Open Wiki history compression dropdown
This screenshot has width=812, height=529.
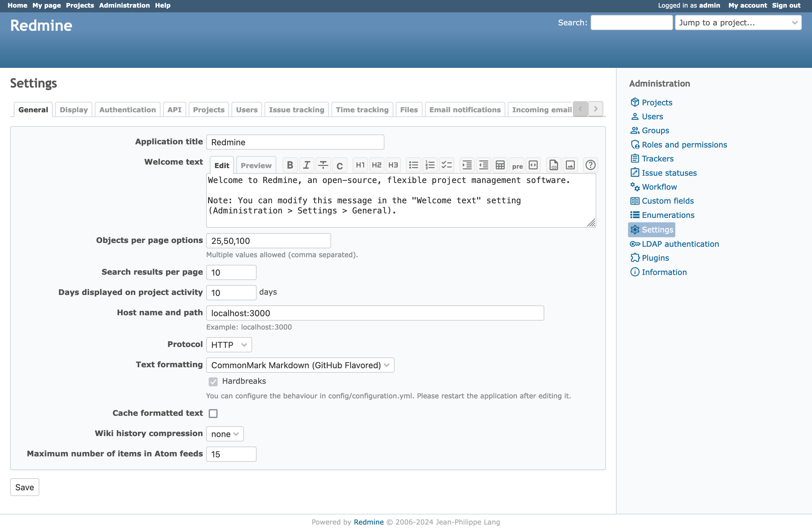[x=225, y=434]
